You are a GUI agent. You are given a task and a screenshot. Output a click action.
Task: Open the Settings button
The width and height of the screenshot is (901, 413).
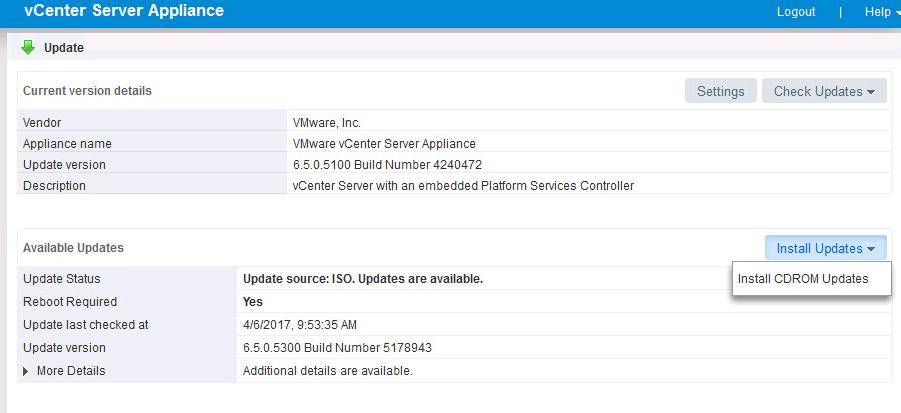pos(720,91)
